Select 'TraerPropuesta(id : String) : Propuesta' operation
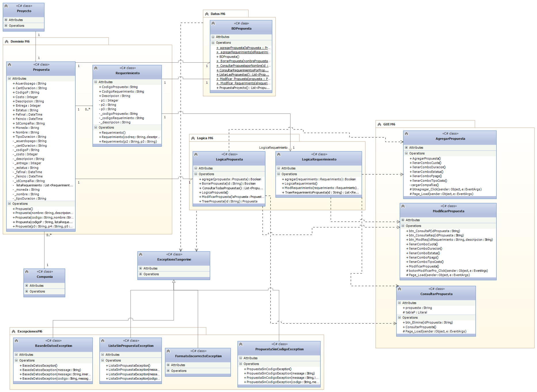537x392 pixels. click(x=228, y=202)
